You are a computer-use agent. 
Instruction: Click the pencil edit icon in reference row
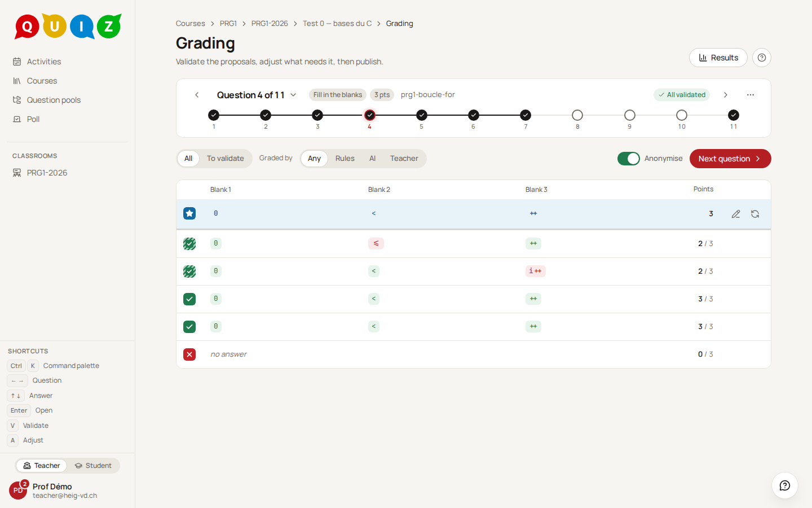pos(736,214)
